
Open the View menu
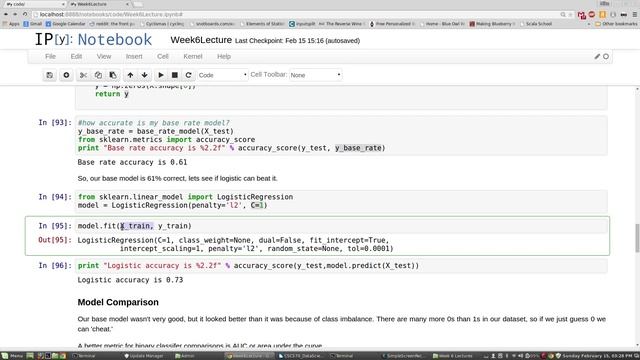[104, 56]
